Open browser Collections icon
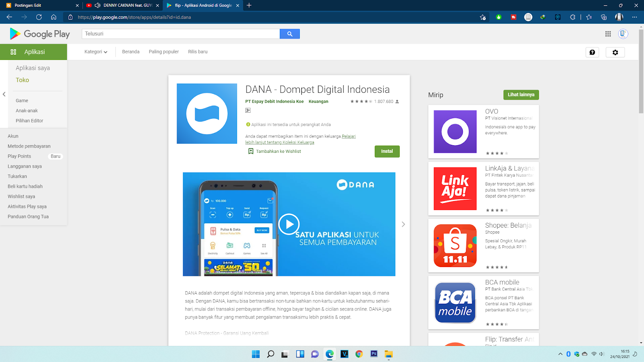Viewport: 644px width, 362px height. [x=604, y=17]
